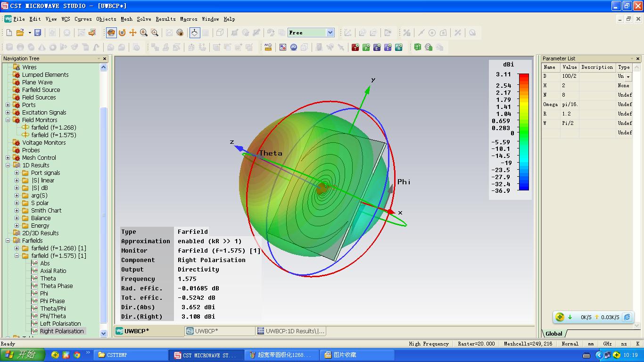Viewport: 644px width, 362px height.
Task: Select Voltage Monitors tree item
Action: 44,143
